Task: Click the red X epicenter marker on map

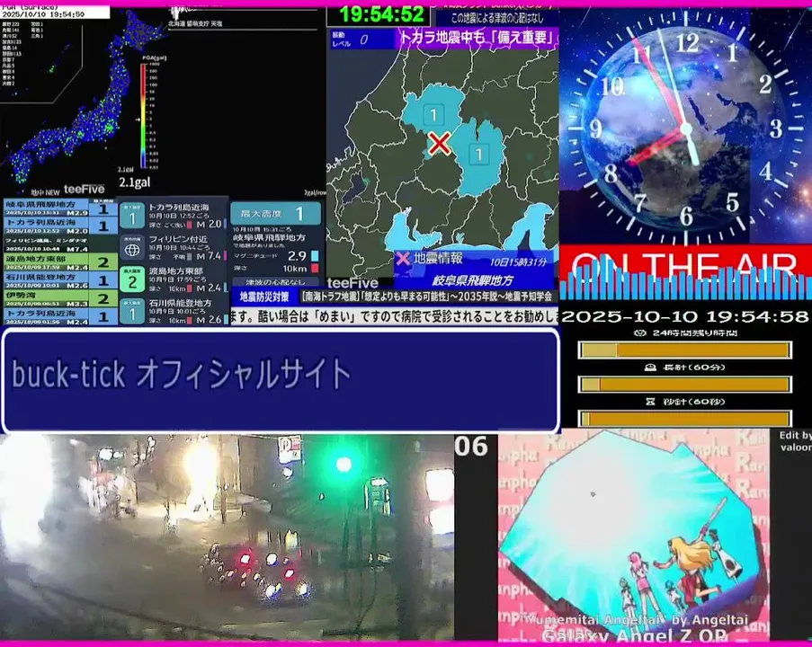Action: click(439, 144)
